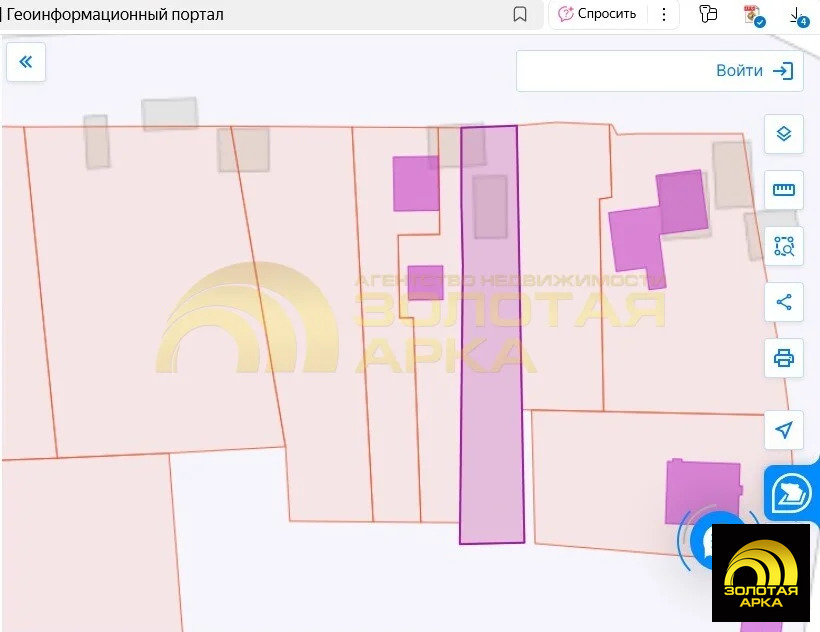Select the large purple building at lower right

(703, 492)
